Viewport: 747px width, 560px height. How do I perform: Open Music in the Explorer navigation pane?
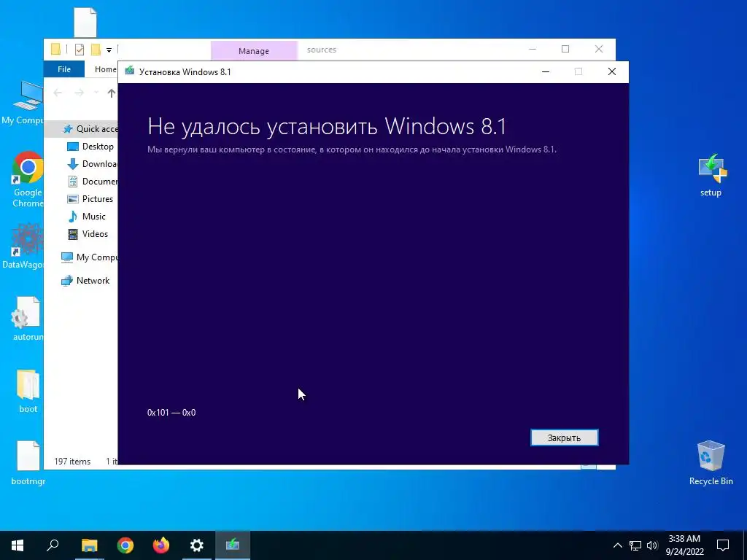pyautogui.click(x=87, y=216)
